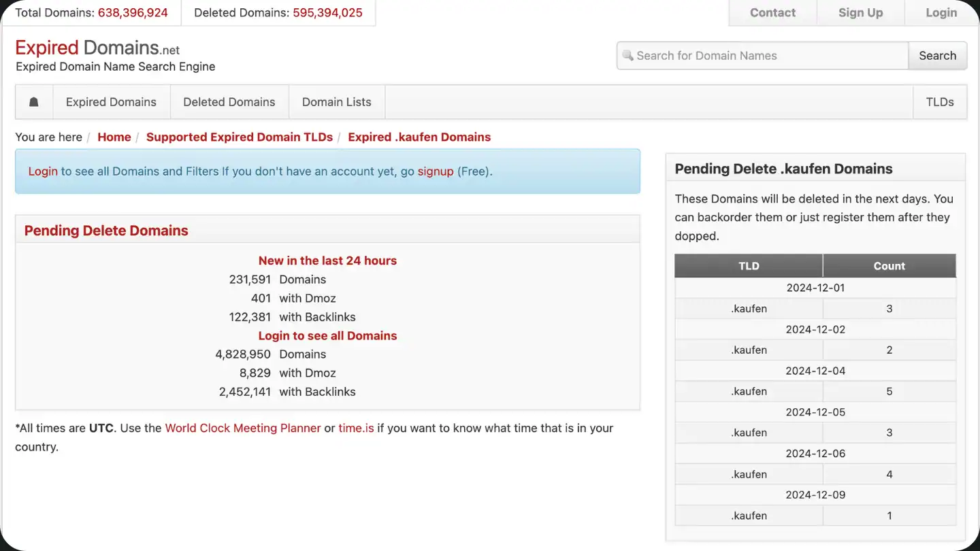Click the Search button

(937, 56)
